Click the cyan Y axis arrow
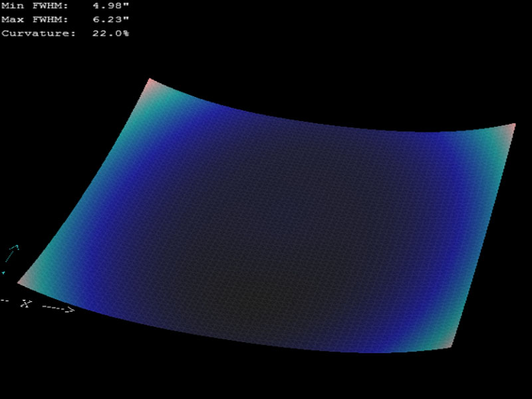Screen dimensions: 532x399 13,253
